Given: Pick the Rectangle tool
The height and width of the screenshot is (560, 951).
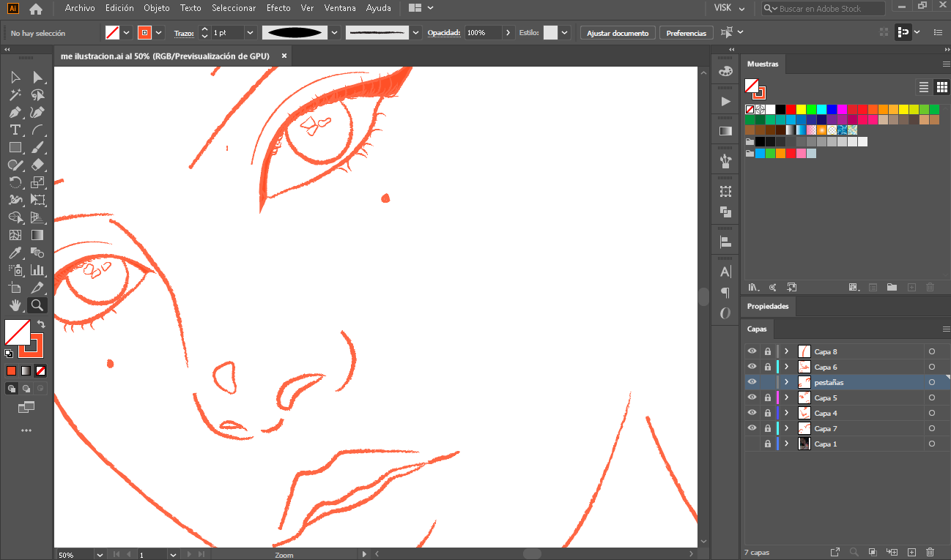Looking at the screenshot, I should click(15, 147).
